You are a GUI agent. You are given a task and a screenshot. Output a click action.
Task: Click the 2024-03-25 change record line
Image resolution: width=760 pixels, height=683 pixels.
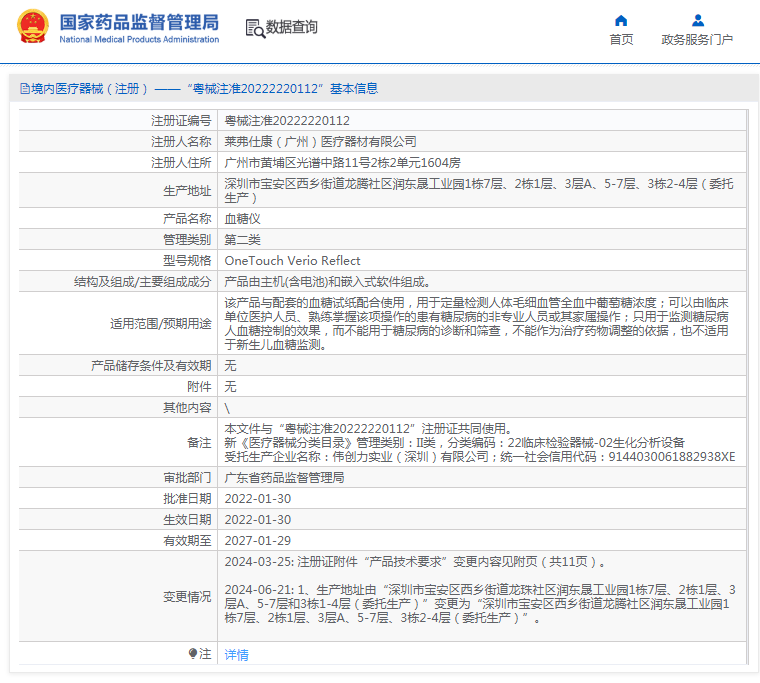[415, 562]
